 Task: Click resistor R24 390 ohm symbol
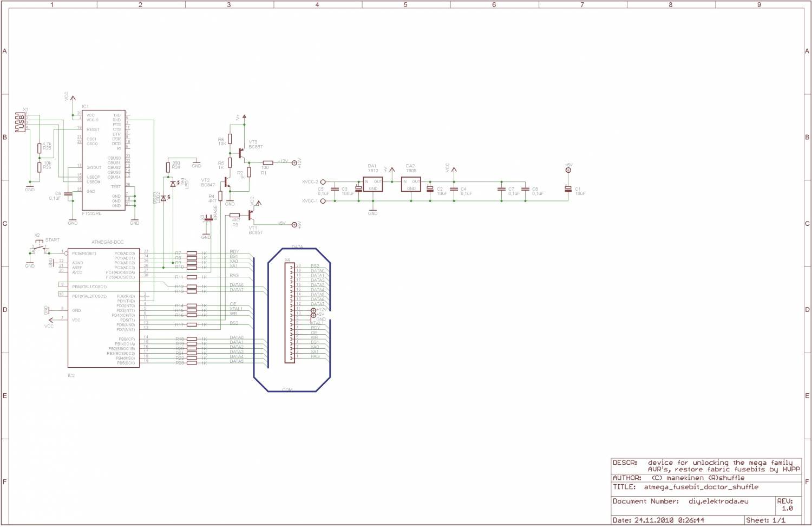coord(168,167)
